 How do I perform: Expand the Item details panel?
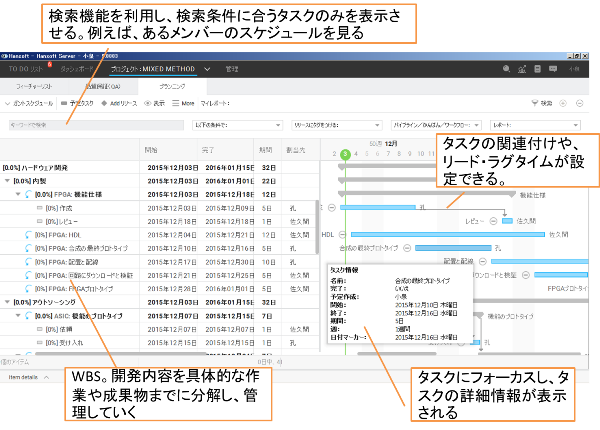tap(29, 377)
